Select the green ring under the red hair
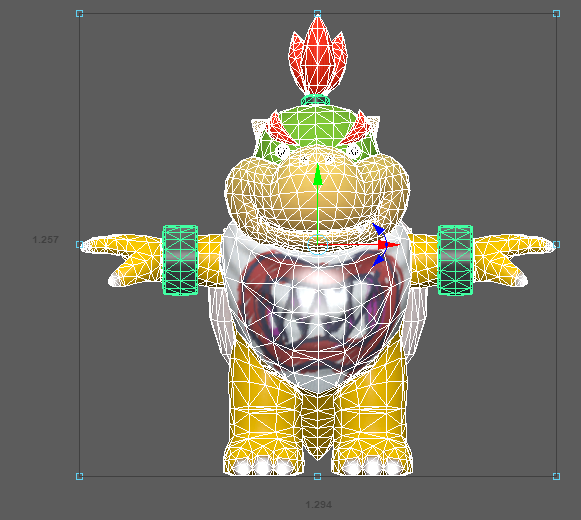This screenshot has width=581, height=520. pyautogui.click(x=315, y=100)
